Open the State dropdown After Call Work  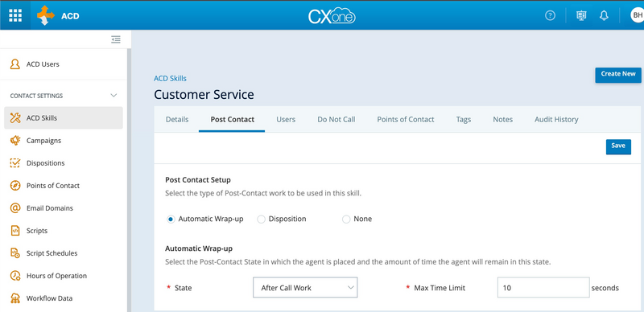point(305,287)
